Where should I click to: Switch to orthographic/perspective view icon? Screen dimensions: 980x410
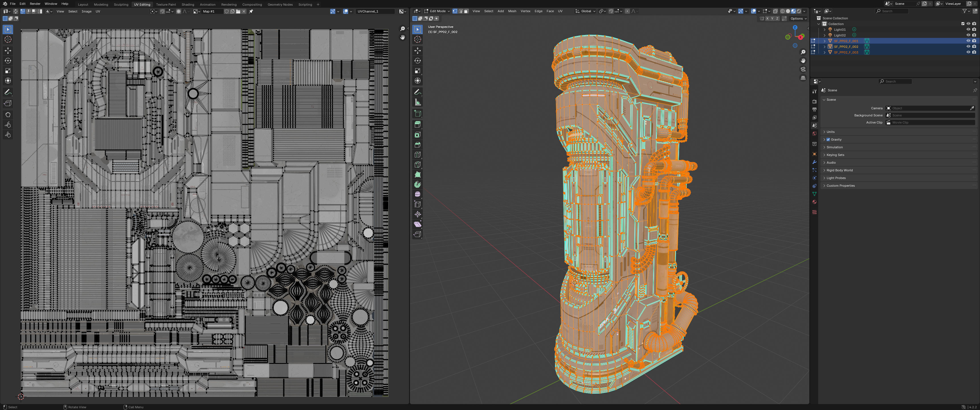click(803, 78)
